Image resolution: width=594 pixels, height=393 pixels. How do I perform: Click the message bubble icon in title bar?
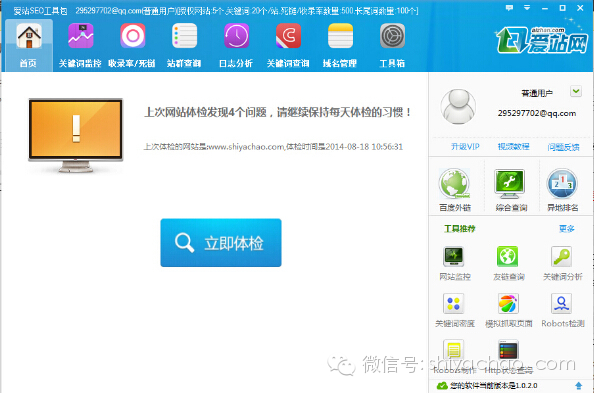pos(509,8)
